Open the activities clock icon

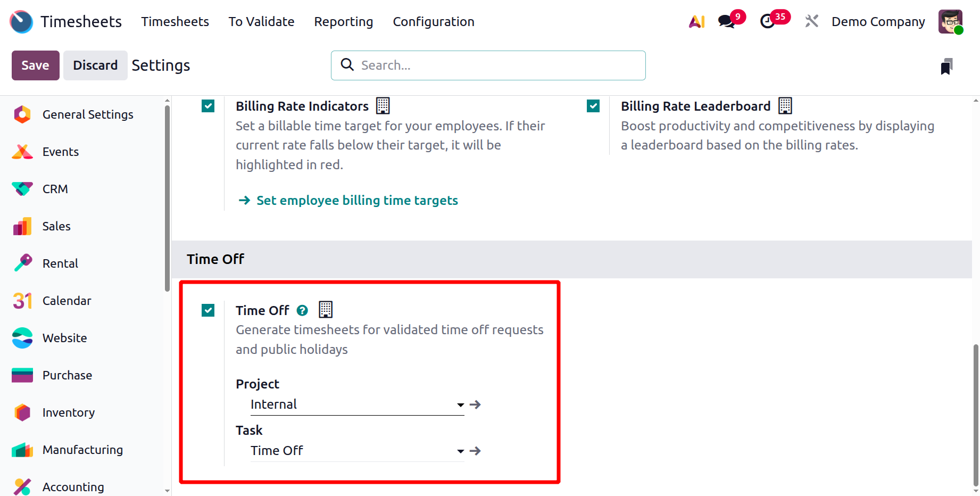coord(767,22)
